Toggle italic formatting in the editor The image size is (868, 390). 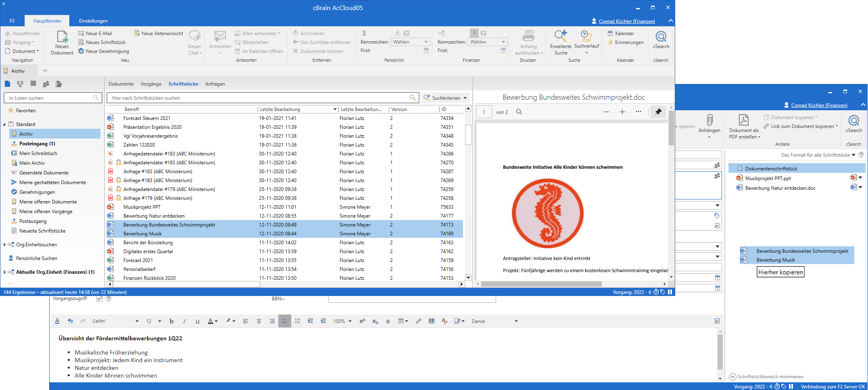184,321
